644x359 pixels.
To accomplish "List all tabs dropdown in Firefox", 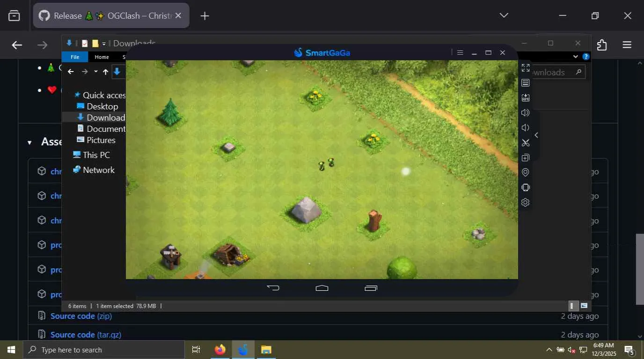I will coord(504,15).
